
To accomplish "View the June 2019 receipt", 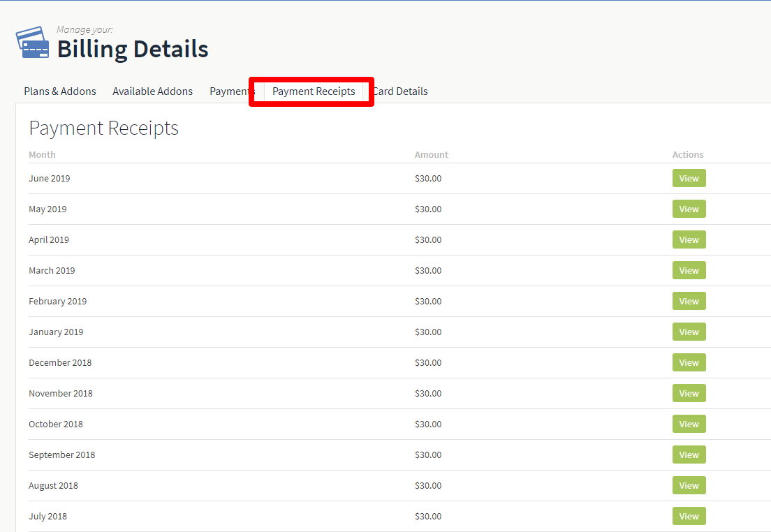I will click(689, 178).
